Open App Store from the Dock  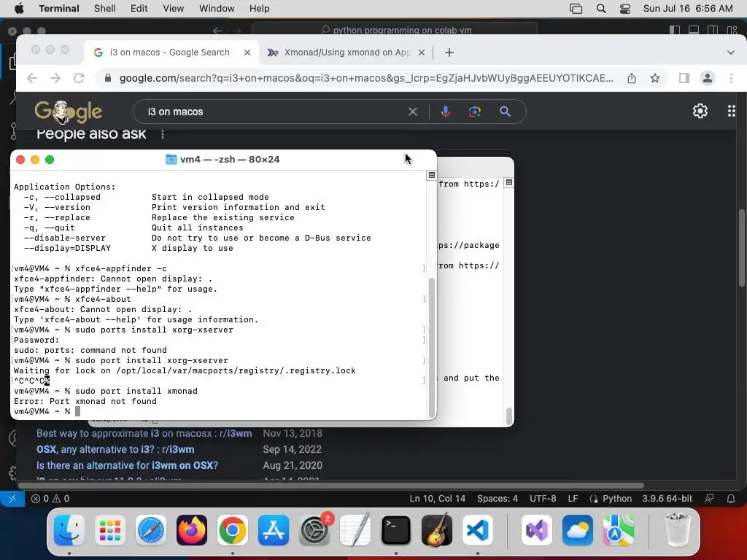[x=274, y=530]
